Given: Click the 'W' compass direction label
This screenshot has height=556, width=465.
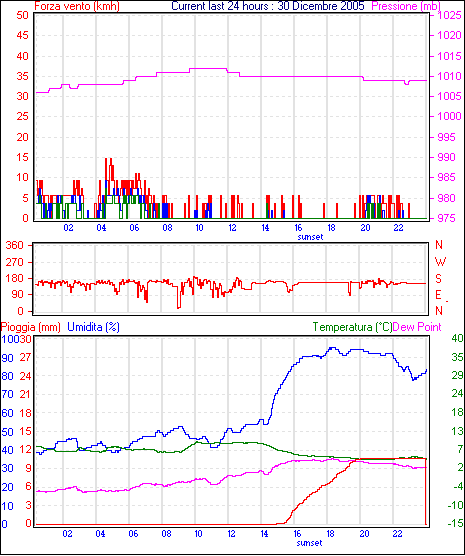Looking at the screenshot, I should (x=440, y=262).
